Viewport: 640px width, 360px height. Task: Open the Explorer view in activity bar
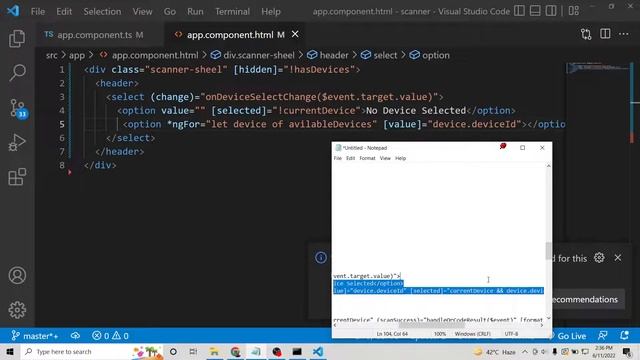[x=17, y=39]
